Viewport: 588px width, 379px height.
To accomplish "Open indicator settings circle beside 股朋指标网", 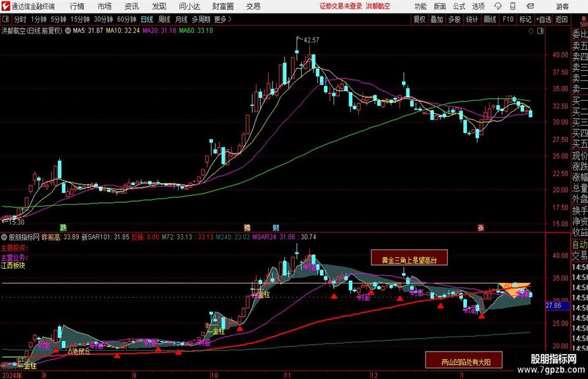I will pos(4,236).
